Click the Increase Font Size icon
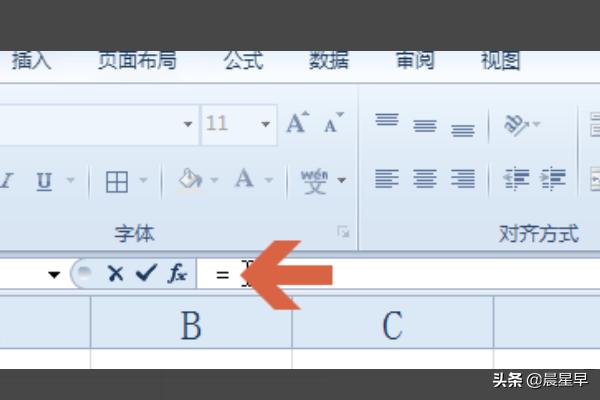Image resolution: width=600 pixels, height=400 pixels. [298, 122]
